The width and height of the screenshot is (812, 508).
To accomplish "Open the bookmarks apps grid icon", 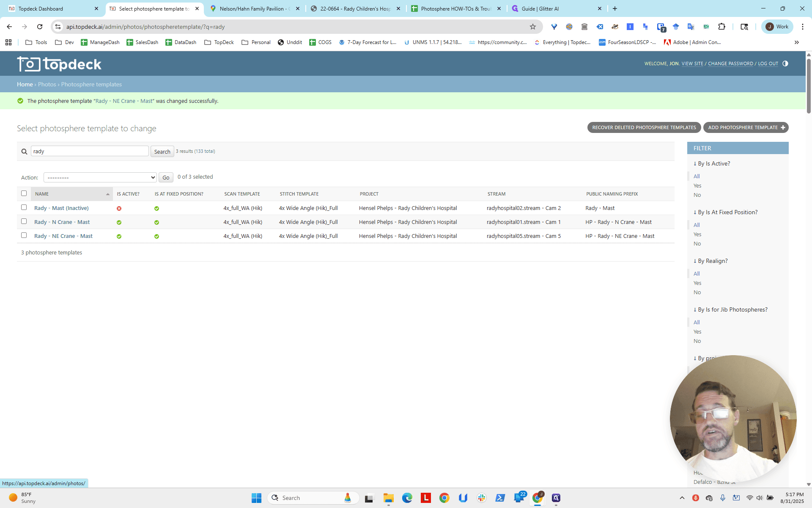I will click(x=8, y=42).
